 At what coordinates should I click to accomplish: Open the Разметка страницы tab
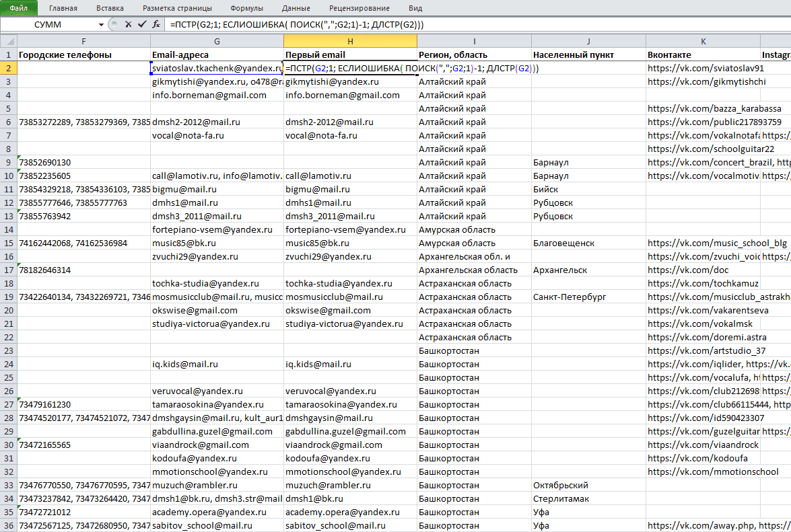(x=177, y=8)
